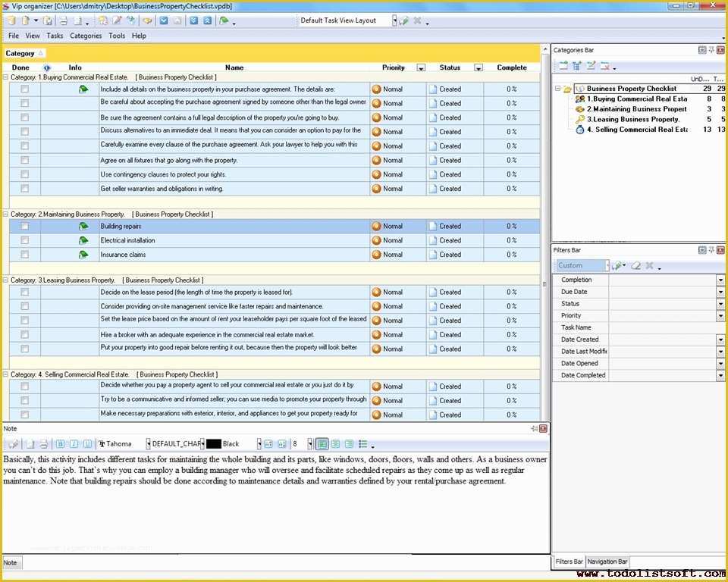Viewport: 728px width, 582px height.
Task: Click the Category grouping header button
Action: [24, 53]
